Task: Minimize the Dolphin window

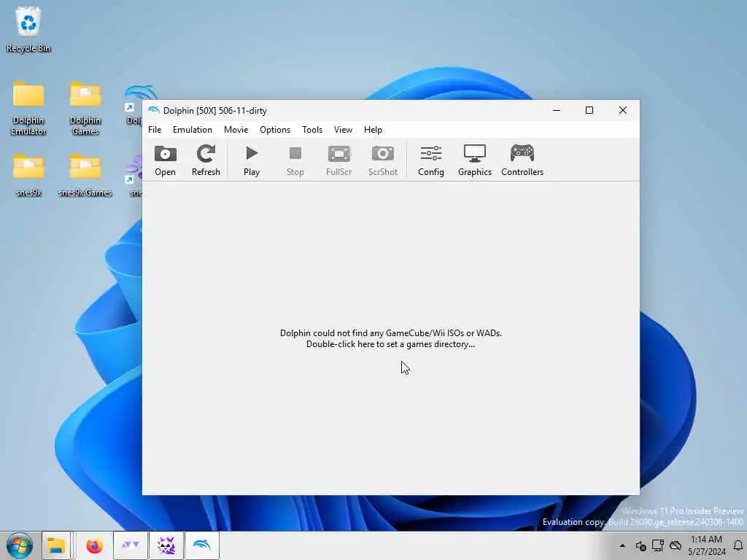Action: tap(557, 111)
